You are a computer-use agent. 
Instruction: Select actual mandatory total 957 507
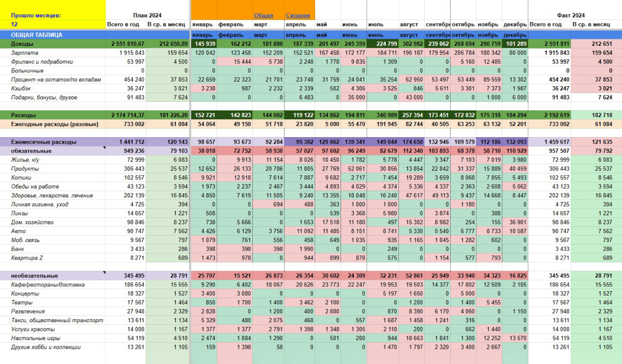point(558,151)
